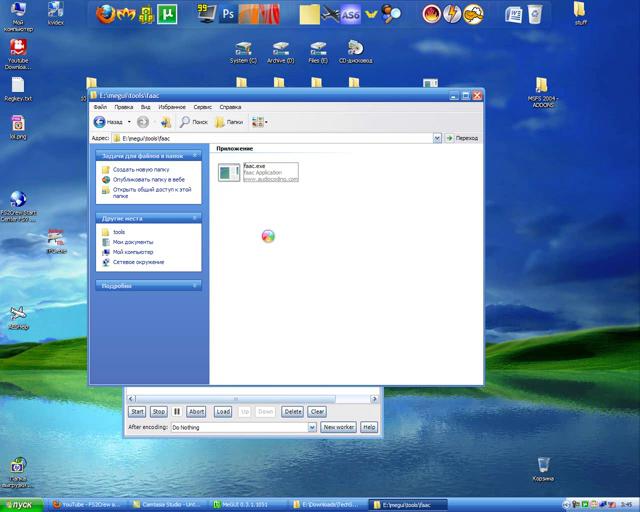Open the Назад history dropdown arrow

click(x=129, y=122)
